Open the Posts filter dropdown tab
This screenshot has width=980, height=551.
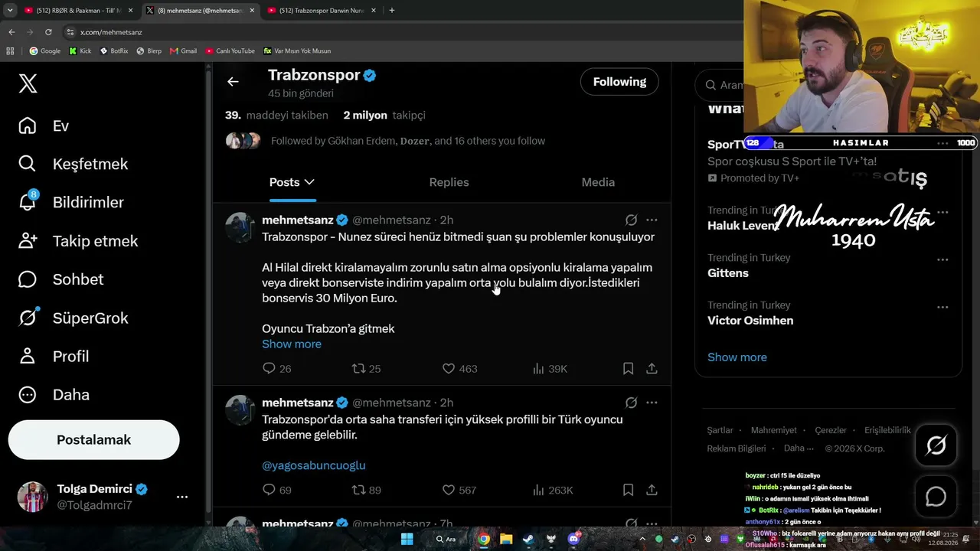292,182
